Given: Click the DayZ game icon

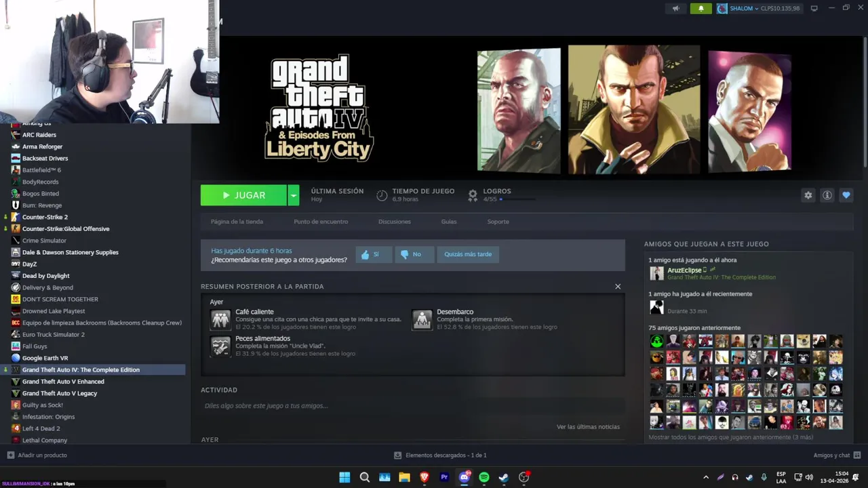Looking at the screenshot, I should (x=16, y=264).
